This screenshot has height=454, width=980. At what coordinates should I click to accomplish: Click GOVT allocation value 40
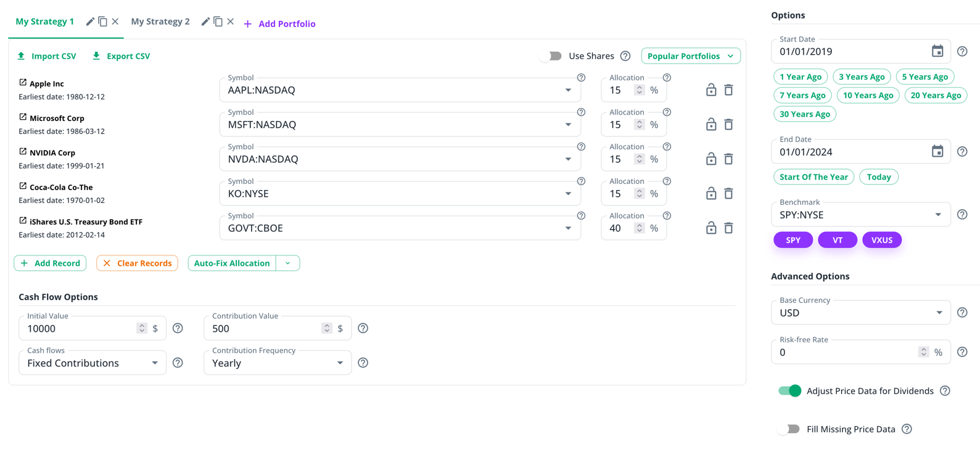click(616, 228)
